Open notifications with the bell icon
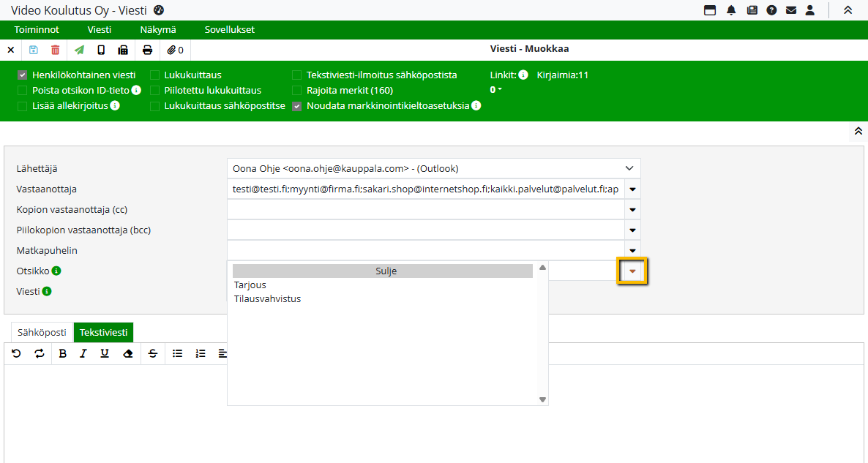The height and width of the screenshot is (463, 868). click(x=731, y=10)
